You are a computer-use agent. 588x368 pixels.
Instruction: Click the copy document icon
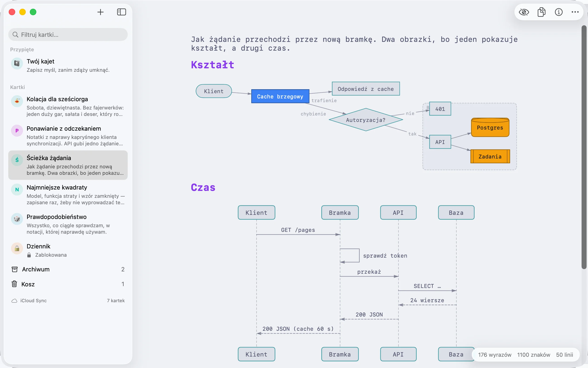point(541,12)
